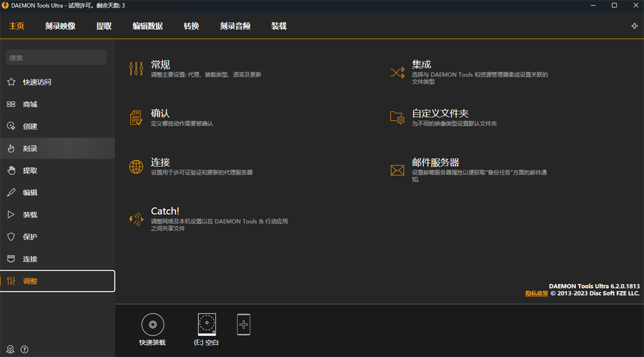Click the 确认 settings heading
644x357 pixels.
pyautogui.click(x=160, y=113)
